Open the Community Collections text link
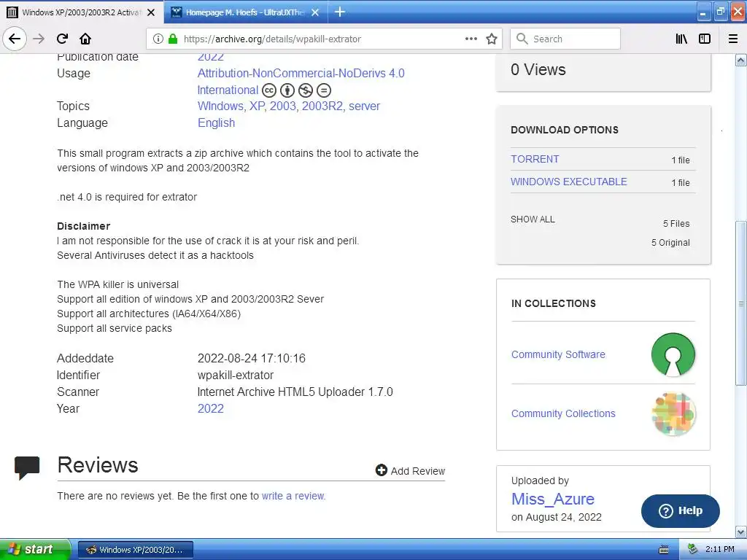The width and height of the screenshot is (747, 560). [563, 413]
